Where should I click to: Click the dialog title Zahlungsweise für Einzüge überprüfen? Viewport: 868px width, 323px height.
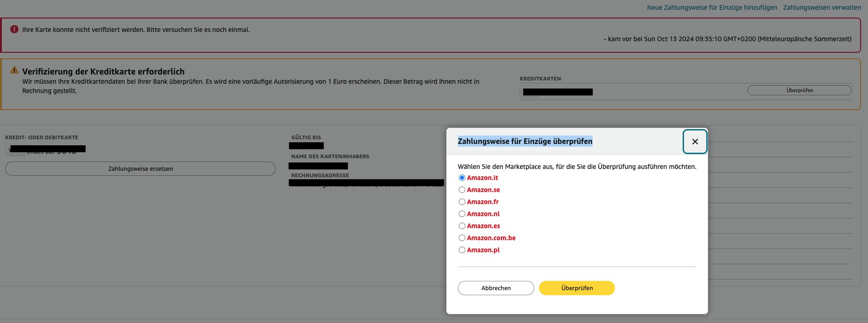point(525,141)
